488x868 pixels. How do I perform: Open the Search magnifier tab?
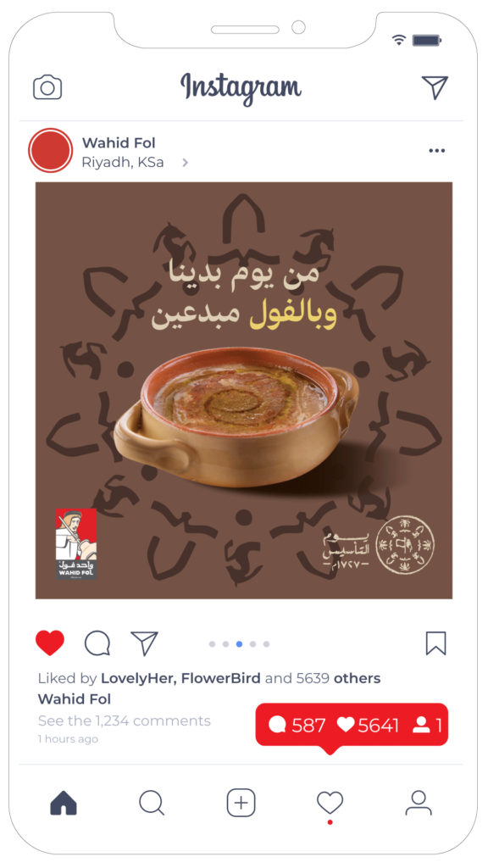coord(152,803)
